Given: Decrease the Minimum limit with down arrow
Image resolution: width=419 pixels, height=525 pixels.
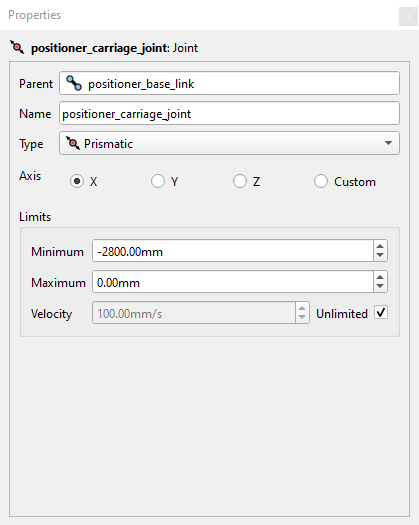Looking at the screenshot, I should 380,255.
